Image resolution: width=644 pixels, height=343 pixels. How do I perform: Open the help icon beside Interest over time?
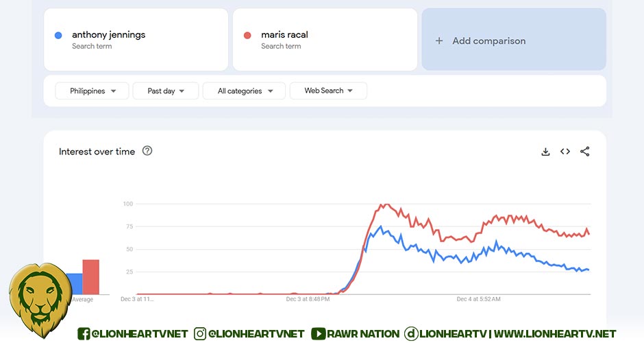tap(147, 151)
